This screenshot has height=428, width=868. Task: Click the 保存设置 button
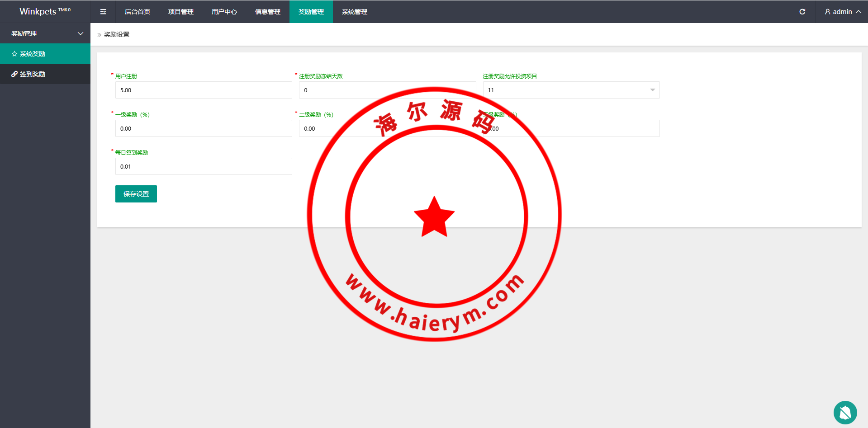pyautogui.click(x=136, y=194)
